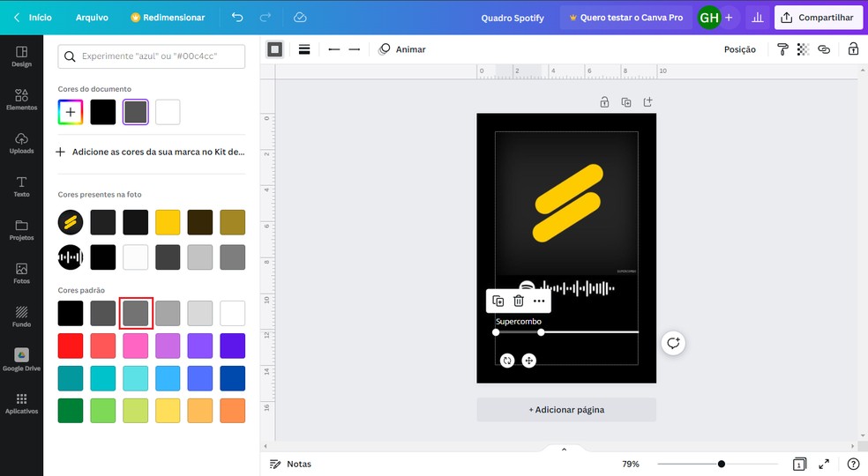
Task: Click the cloud save status icon
Action: click(x=300, y=18)
